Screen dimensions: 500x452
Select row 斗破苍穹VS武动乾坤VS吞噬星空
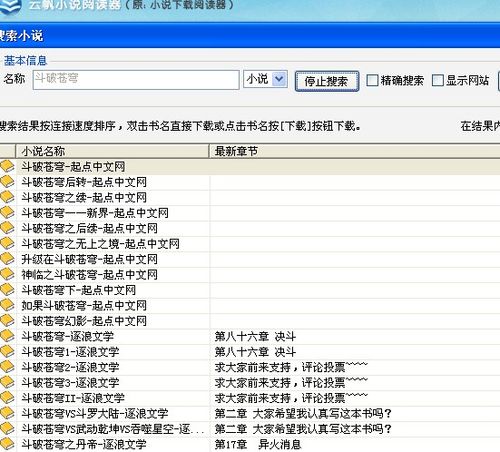tap(250, 429)
